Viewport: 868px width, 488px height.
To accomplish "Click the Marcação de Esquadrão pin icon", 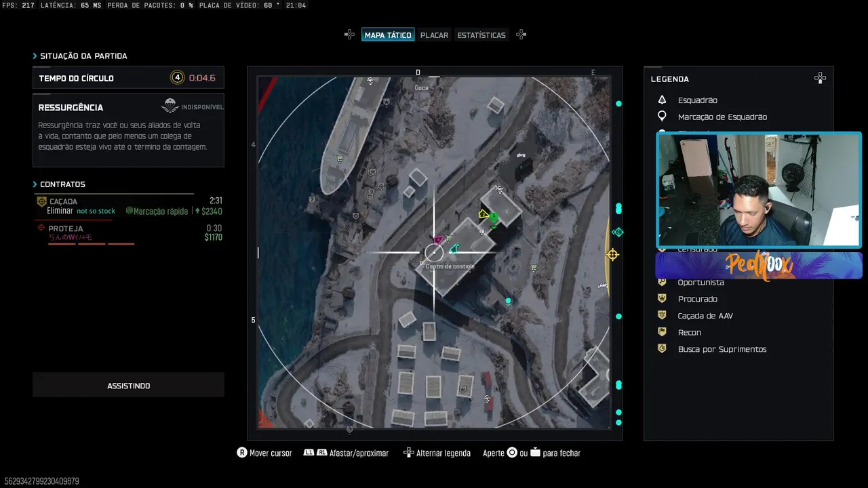I will point(662,117).
